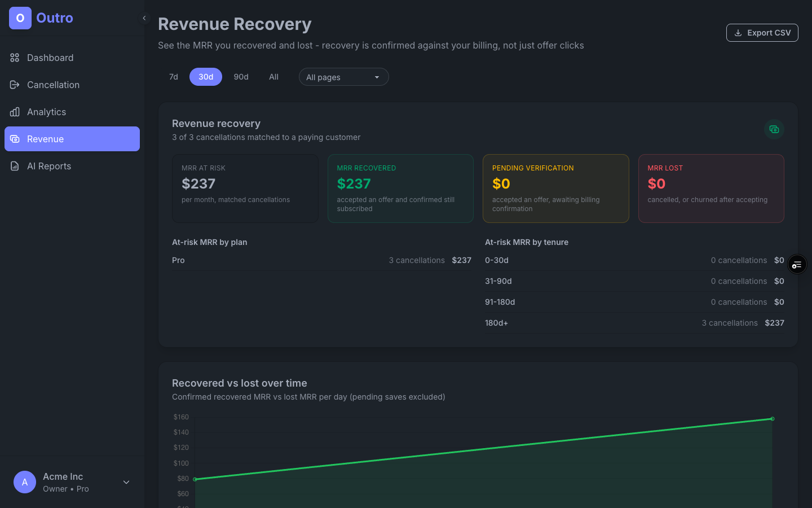Click the Outro logo icon

tap(20, 18)
